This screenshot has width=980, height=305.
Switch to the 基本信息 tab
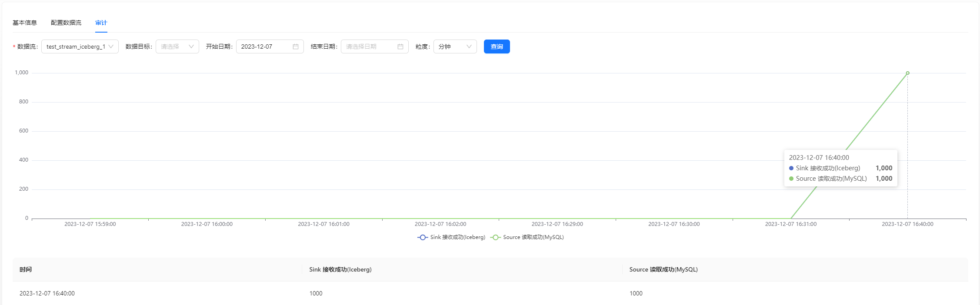click(25, 23)
